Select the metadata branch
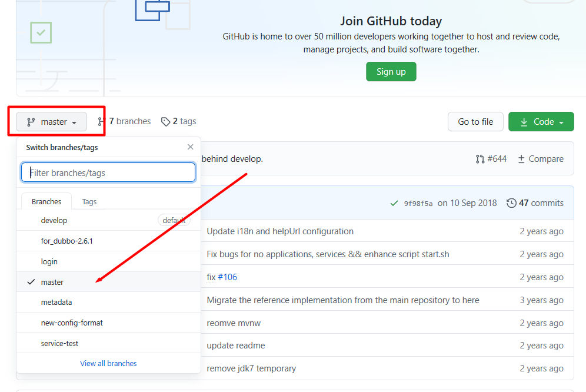Image resolution: width=586 pixels, height=392 pixels. tap(108, 302)
